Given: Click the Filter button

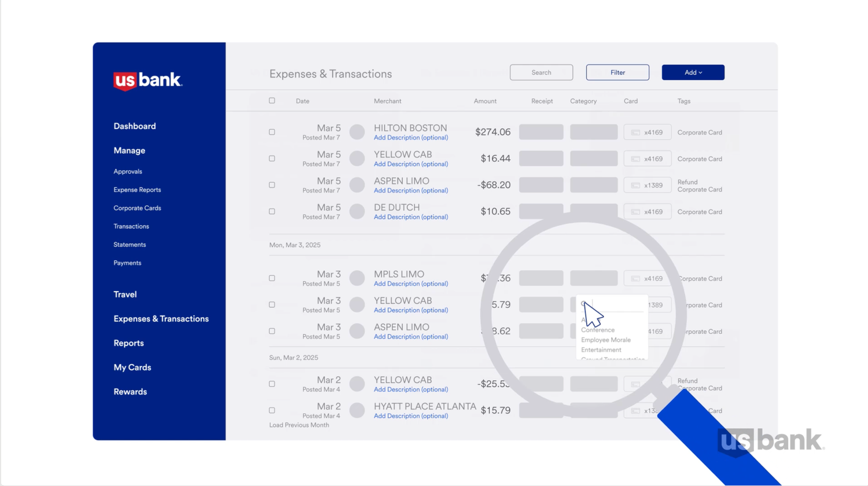Looking at the screenshot, I should tap(617, 72).
